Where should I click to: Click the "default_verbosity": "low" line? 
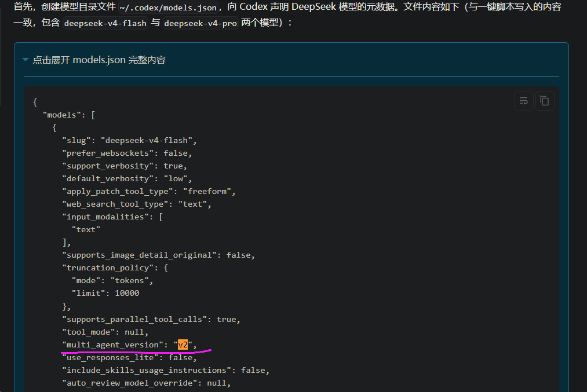click(127, 178)
